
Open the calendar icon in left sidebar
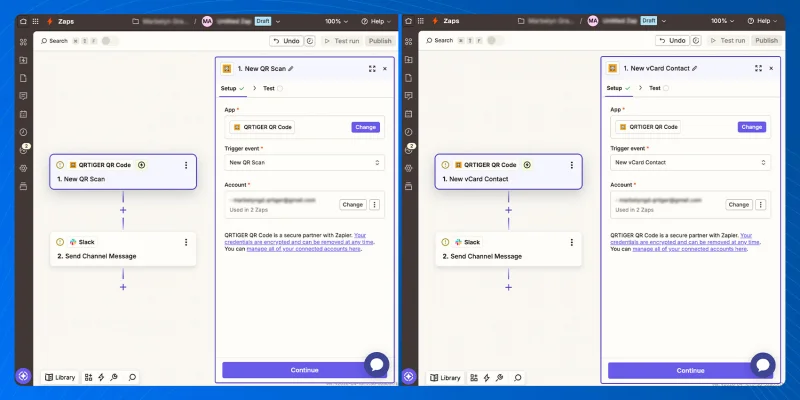click(x=23, y=114)
